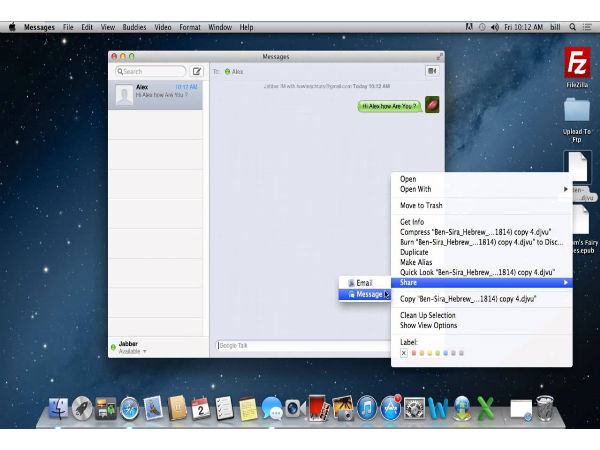The image size is (600, 450).
Task: Click Duplicate in the context menu
Action: pyautogui.click(x=481, y=252)
